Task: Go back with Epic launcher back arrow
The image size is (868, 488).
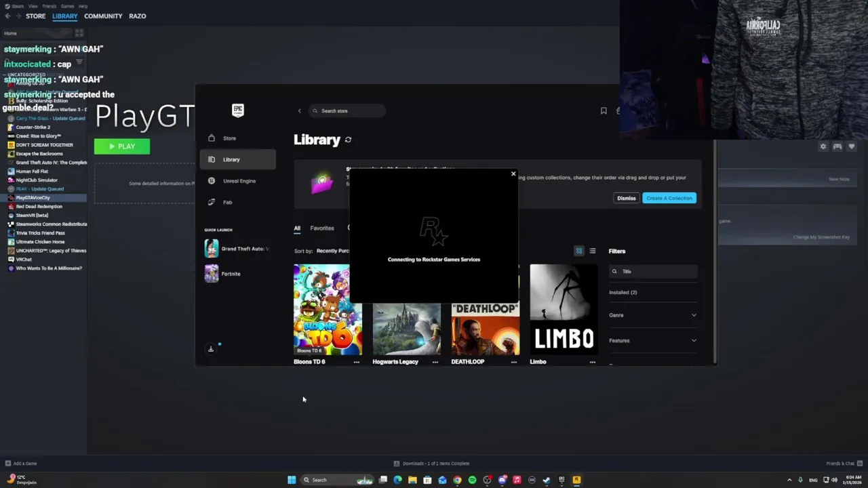Action: [x=299, y=110]
